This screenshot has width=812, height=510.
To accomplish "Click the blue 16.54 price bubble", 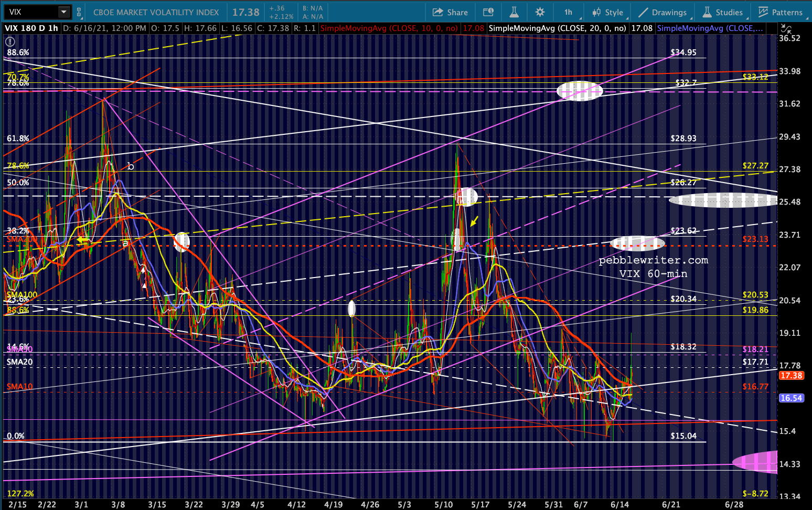I will pos(791,398).
